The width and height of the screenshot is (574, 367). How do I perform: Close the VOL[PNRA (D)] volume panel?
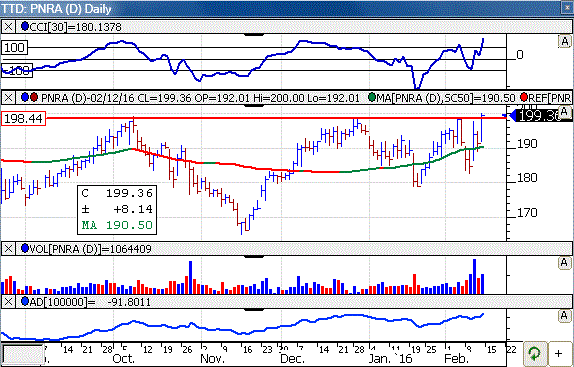click(8, 249)
